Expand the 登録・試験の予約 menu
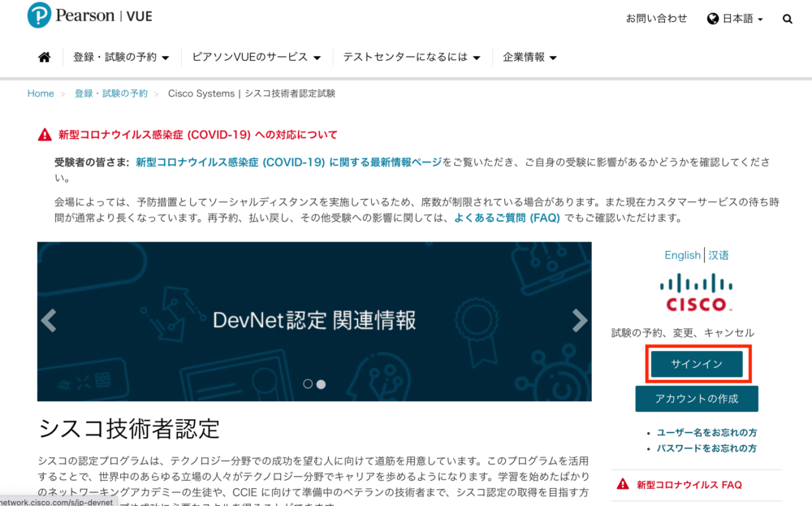The image size is (812, 506). pos(121,57)
